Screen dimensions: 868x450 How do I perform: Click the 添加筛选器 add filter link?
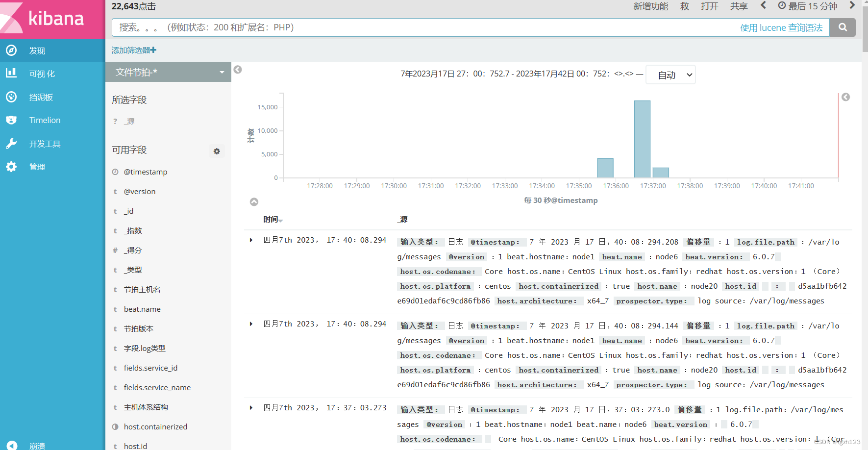pos(133,50)
